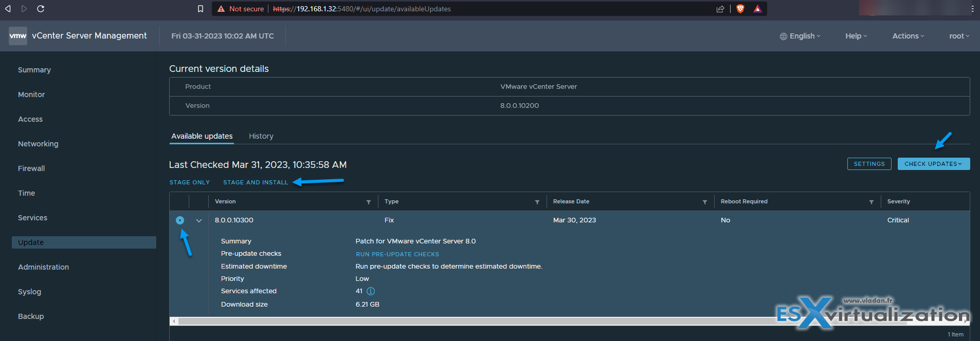
Task: Click version cell 8.0.0.10300
Action: tap(234, 220)
